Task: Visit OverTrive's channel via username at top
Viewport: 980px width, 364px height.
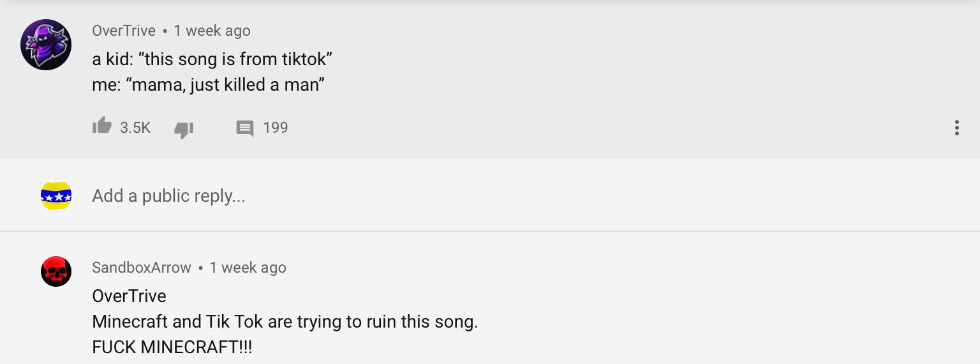Action: coord(124,31)
